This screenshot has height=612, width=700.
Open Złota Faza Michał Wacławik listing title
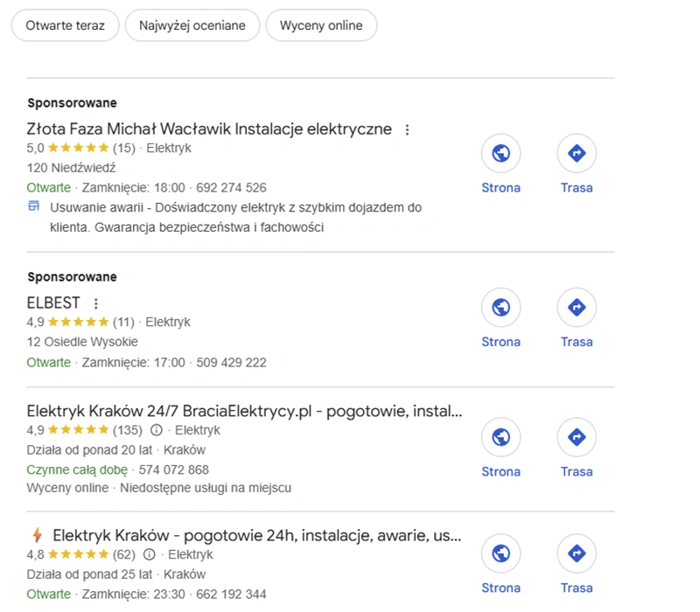(x=209, y=129)
